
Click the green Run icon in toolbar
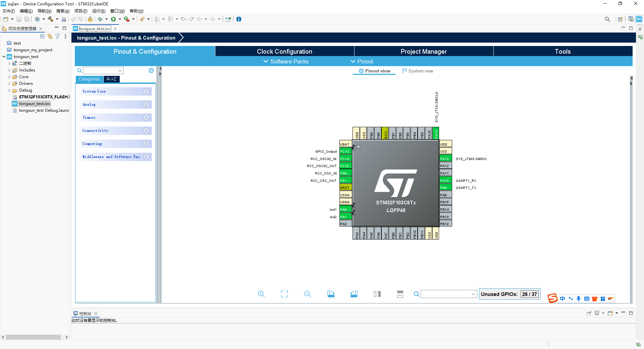114,19
